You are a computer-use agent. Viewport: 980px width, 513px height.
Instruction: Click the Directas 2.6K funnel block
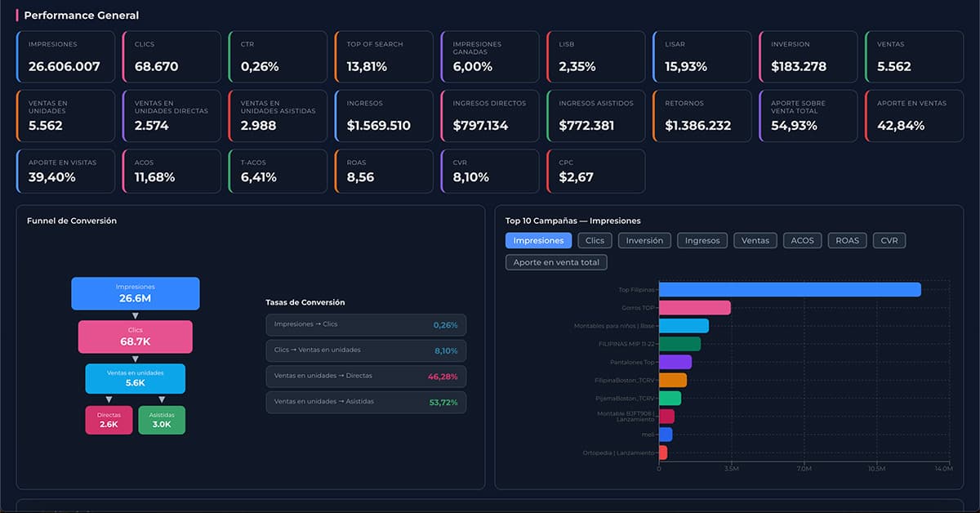click(x=109, y=420)
